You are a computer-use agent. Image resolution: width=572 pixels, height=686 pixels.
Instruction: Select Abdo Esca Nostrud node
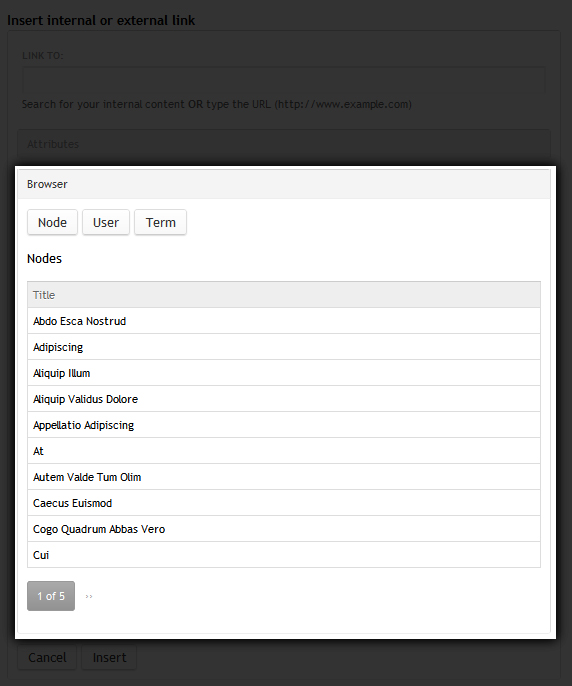[284, 321]
